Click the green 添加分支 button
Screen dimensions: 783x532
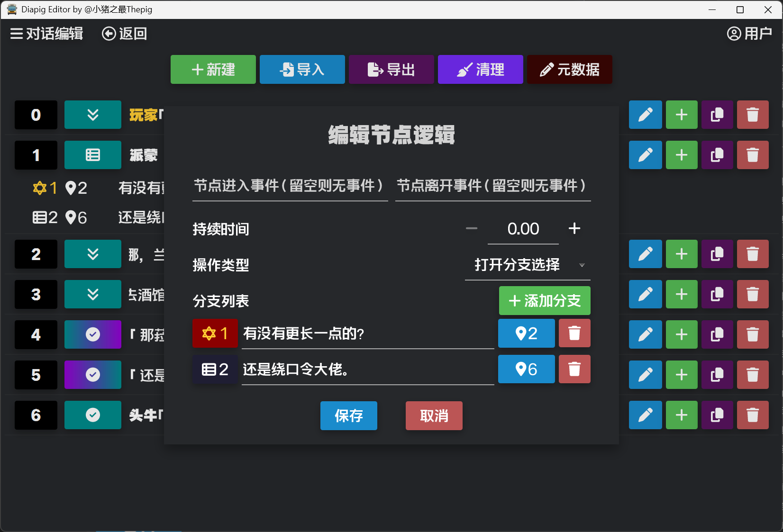[x=544, y=301]
